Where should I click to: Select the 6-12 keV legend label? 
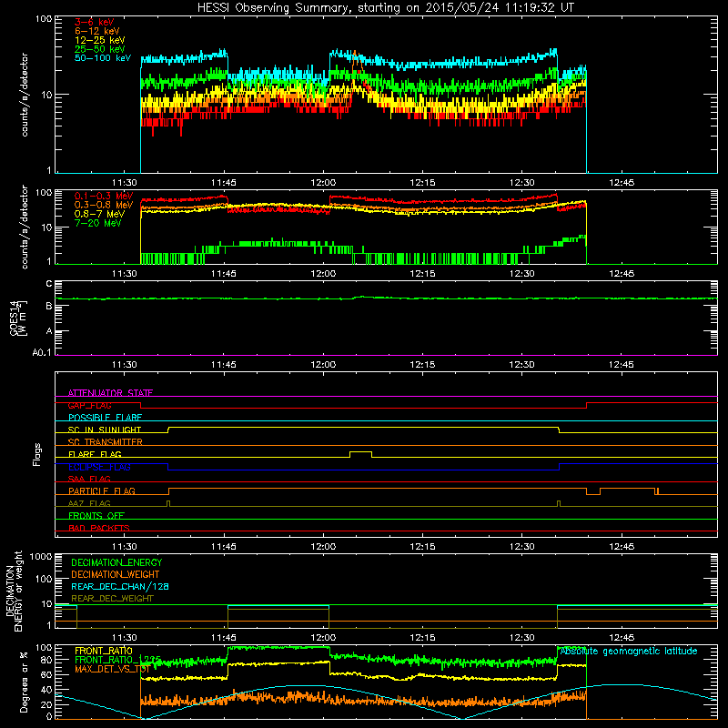[97, 31]
